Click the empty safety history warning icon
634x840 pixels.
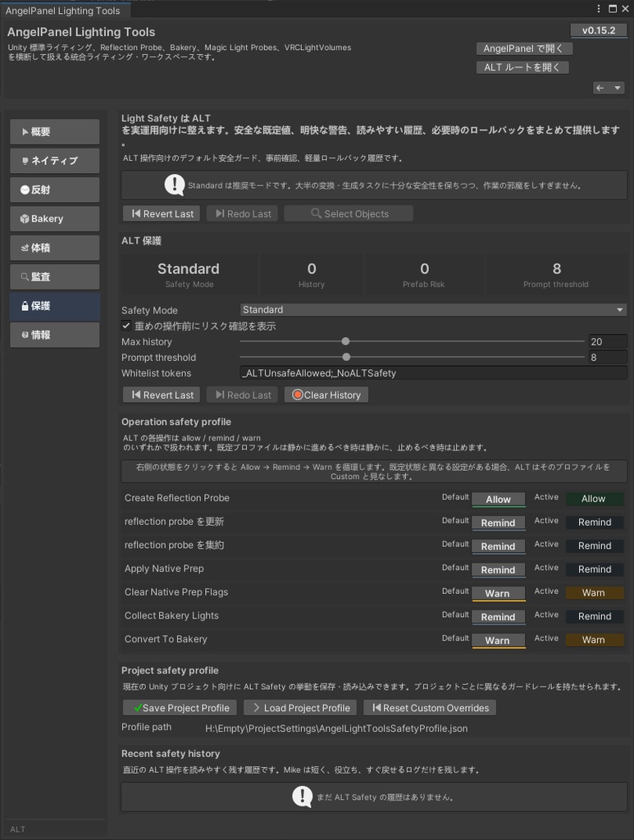(303, 797)
